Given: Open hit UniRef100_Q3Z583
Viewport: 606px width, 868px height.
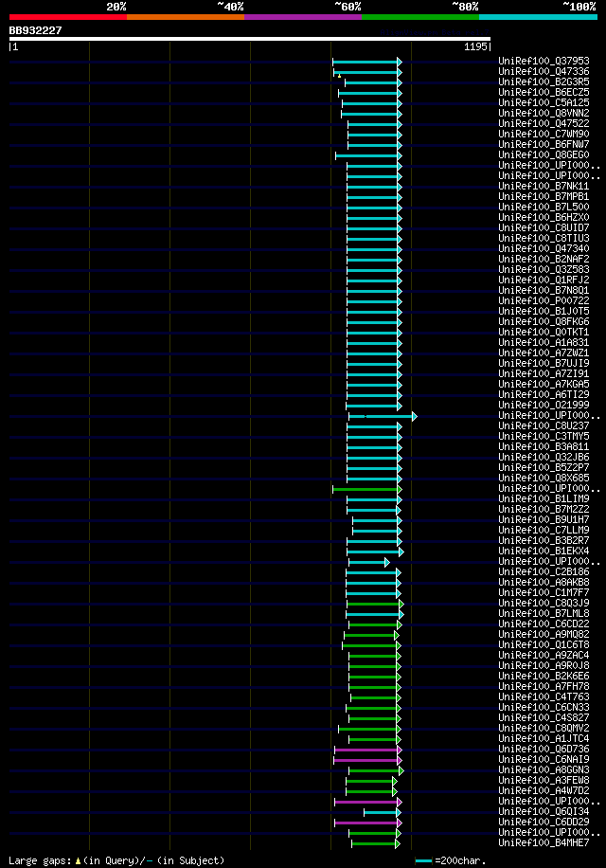Looking at the screenshot, I should [x=544, y=270].
